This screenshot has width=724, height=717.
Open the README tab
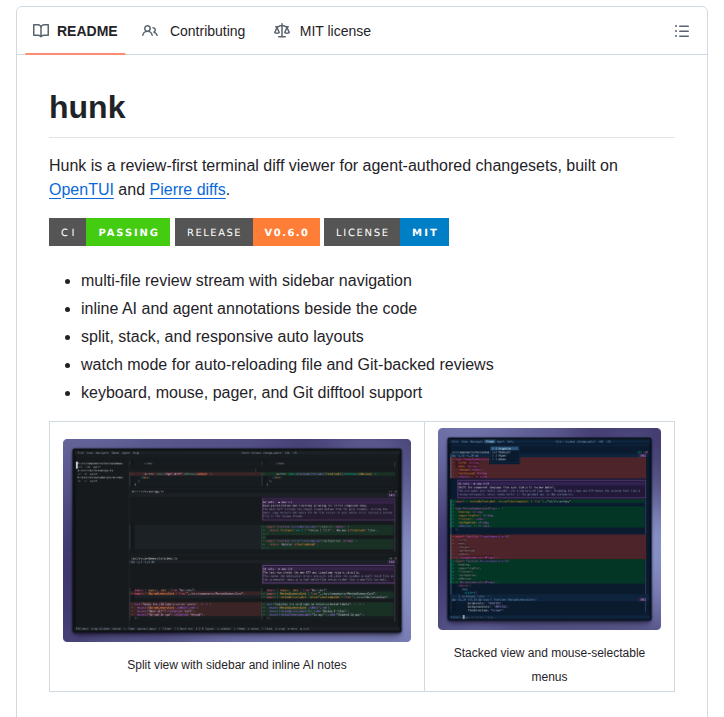[x=75, y=31]
